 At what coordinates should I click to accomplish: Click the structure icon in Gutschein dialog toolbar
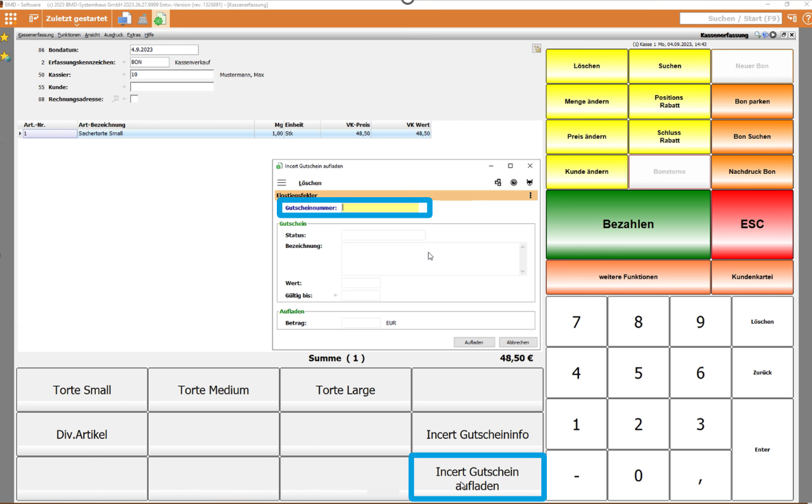click(x=497, y=183)
